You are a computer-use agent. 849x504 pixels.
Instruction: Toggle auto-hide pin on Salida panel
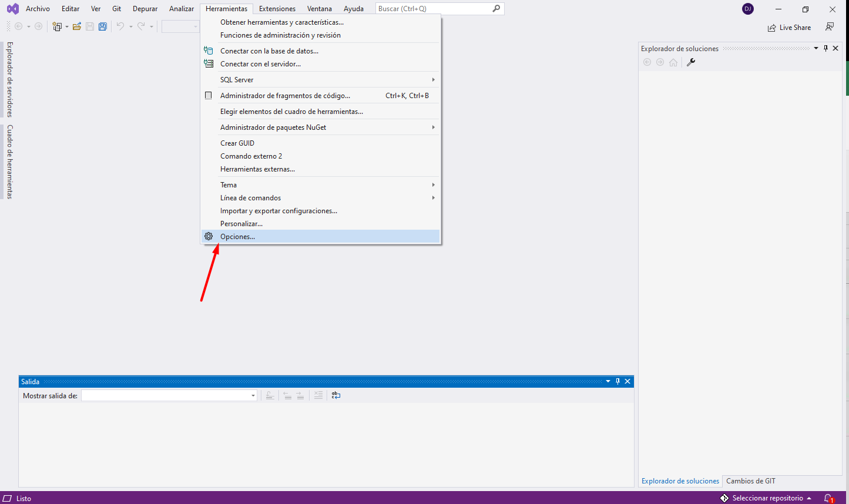[x=618, y=381]
